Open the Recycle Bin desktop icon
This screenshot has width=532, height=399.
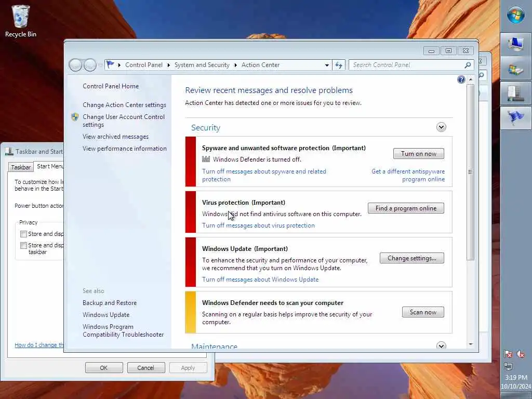tap(20, 21)
